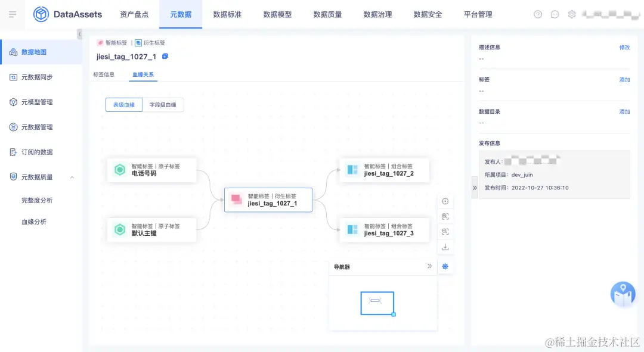Select 字段级血缘 view toggle

163,105
